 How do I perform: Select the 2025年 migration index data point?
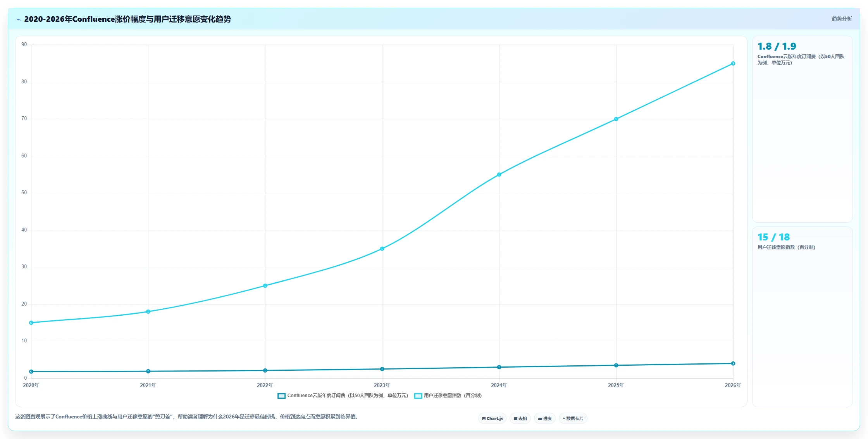click(x=616, y=119)
